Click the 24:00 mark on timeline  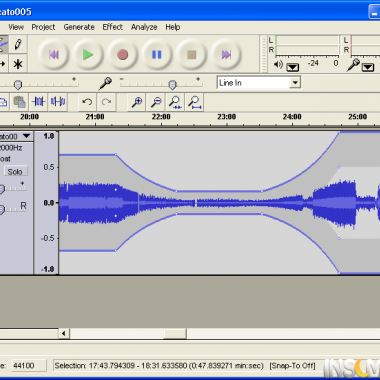(x=292, y=117)
